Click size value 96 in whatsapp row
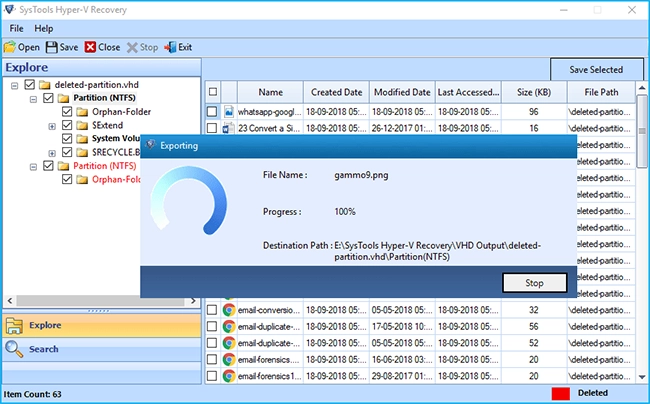Viewport: 650px width, 404px height. (534, 111)
